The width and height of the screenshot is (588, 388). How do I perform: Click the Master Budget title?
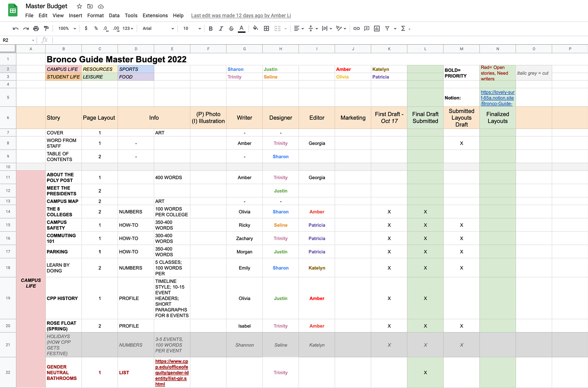point(46,6)
